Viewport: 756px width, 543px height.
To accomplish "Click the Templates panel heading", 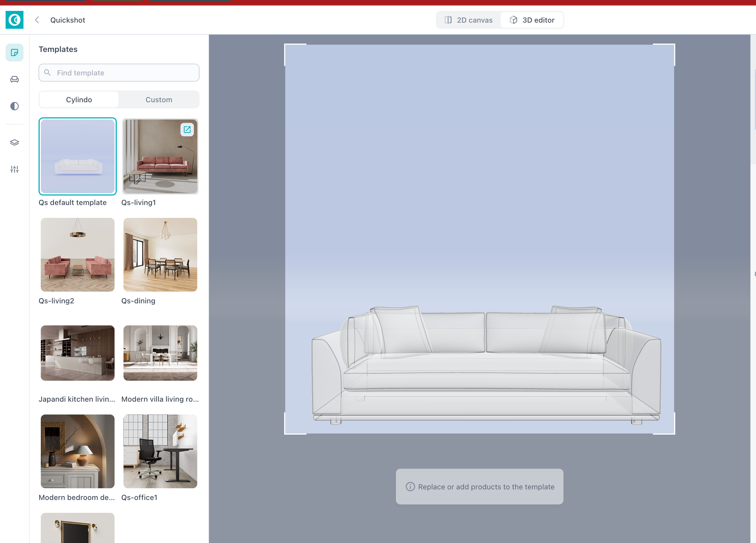I will pyautogui.click(x=58, y=49).
